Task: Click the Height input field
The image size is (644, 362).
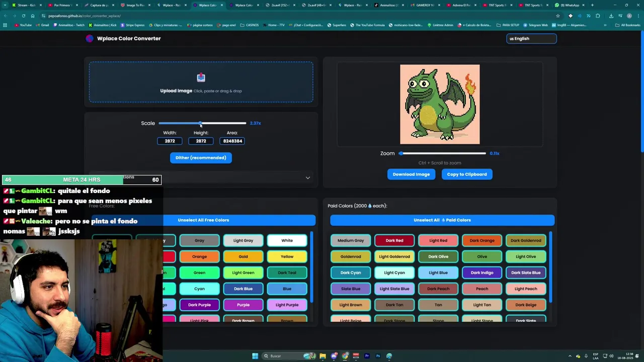Action: pos(201,141)
